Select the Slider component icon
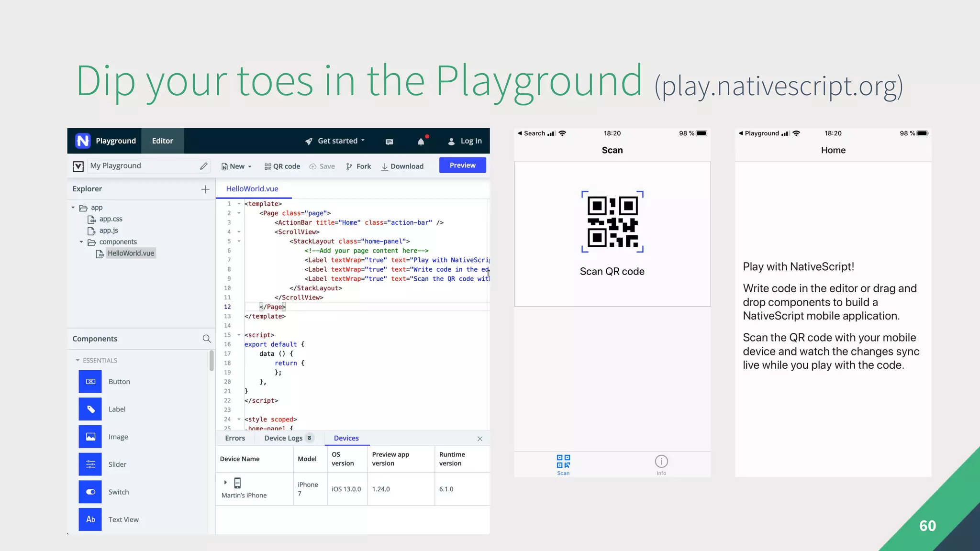The width and height of the screenshot is (980, 551). tap(90, 464)
